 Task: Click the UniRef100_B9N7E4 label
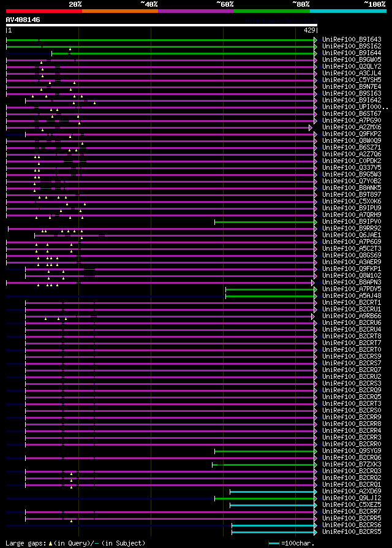coord(352,86)
